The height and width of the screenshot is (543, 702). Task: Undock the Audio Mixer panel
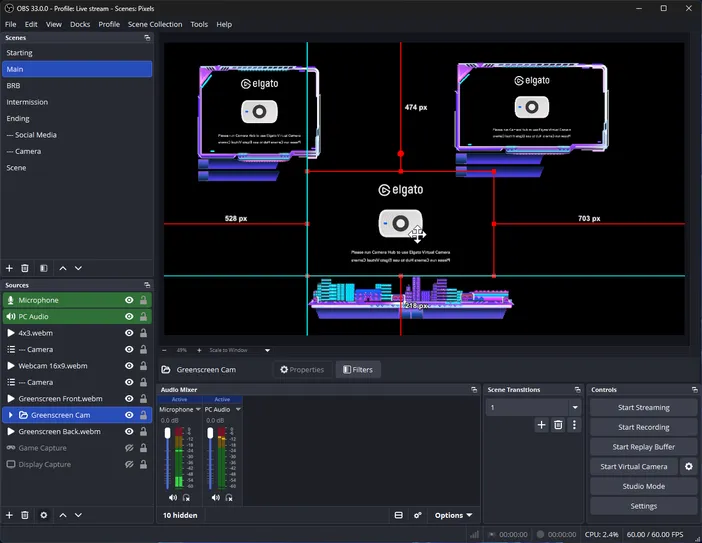coord(474,390)
